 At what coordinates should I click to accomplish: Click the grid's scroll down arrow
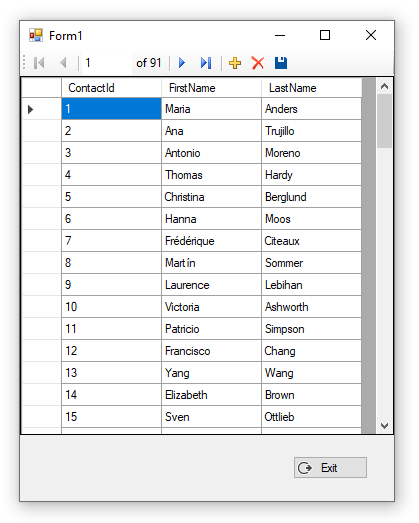click(384, 426)
